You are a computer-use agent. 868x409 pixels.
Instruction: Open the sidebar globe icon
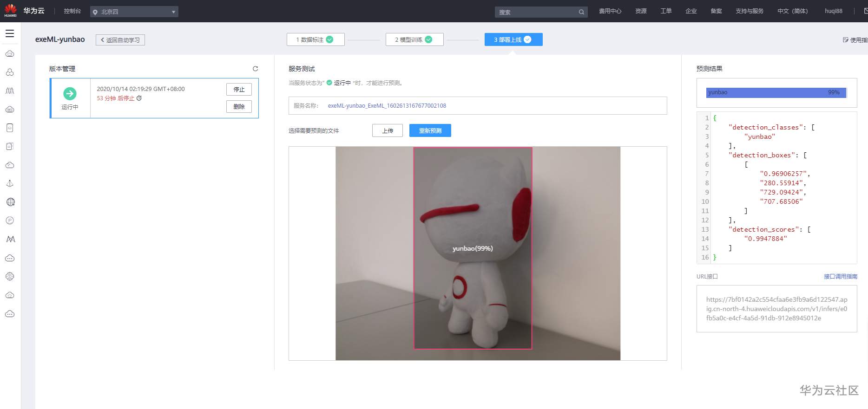click(x=10, y=202)
